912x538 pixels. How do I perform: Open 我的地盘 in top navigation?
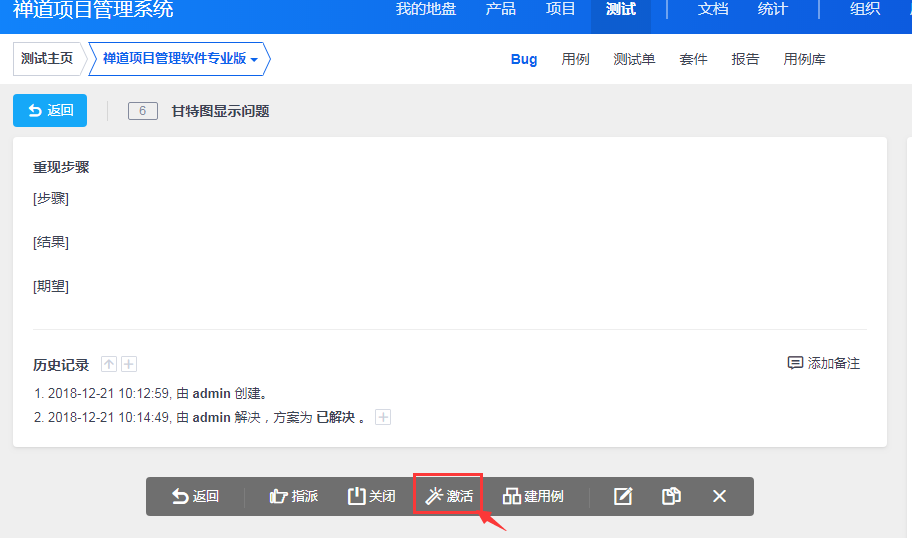426,9
